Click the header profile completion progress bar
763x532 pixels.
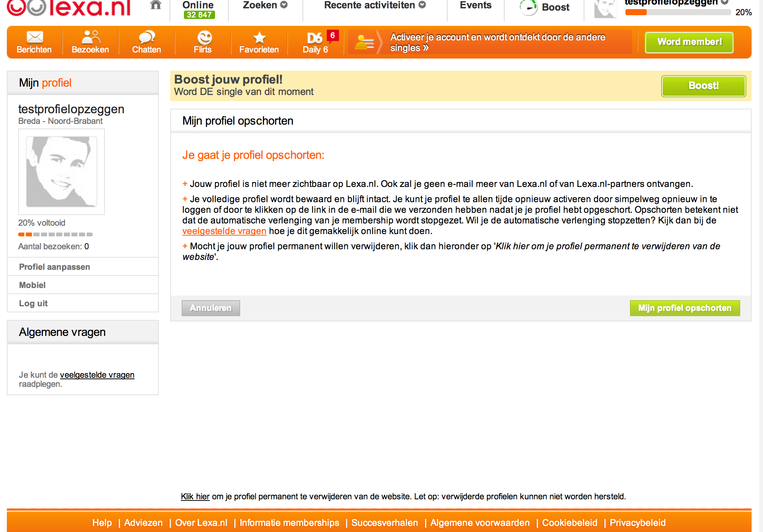(x=678, y=12)
